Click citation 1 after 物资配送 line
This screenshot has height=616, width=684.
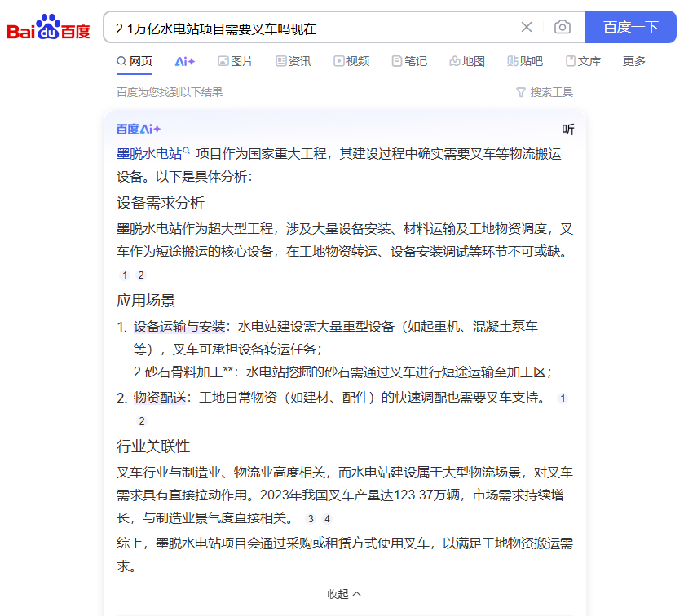pyautogui.click(x=563, y=398)
